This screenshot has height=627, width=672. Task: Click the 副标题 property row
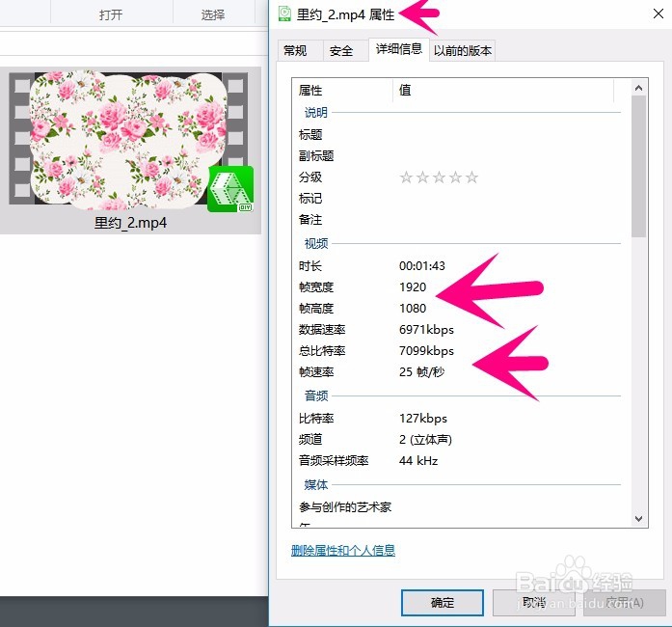[x=461, y=156]
